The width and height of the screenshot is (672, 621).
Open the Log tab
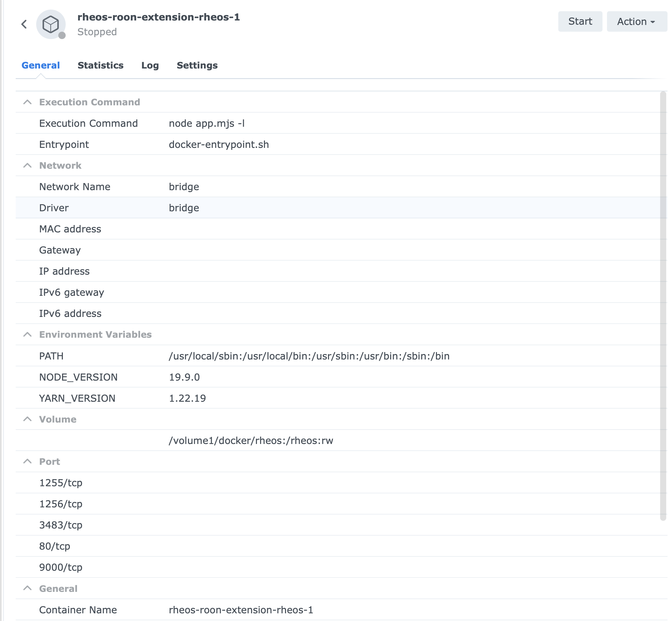point(150,65)
